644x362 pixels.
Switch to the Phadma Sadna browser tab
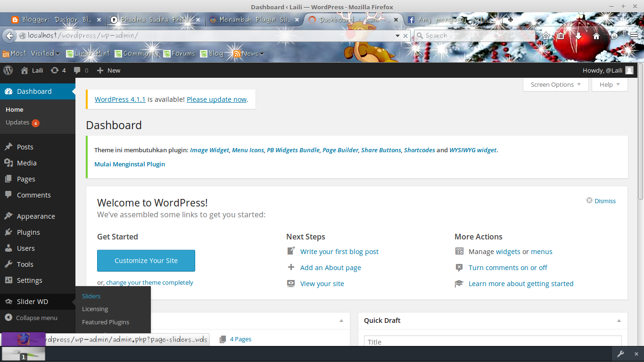(155, 20)
